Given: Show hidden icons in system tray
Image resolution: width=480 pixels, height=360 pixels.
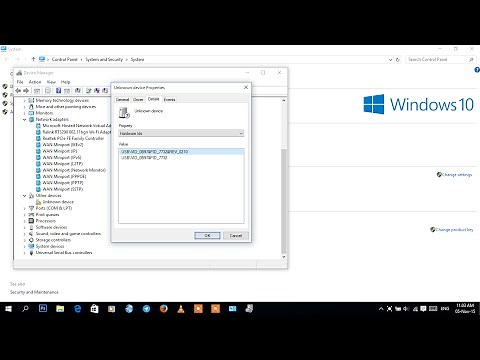Looking at the screenshot, I should click(381, 309).
